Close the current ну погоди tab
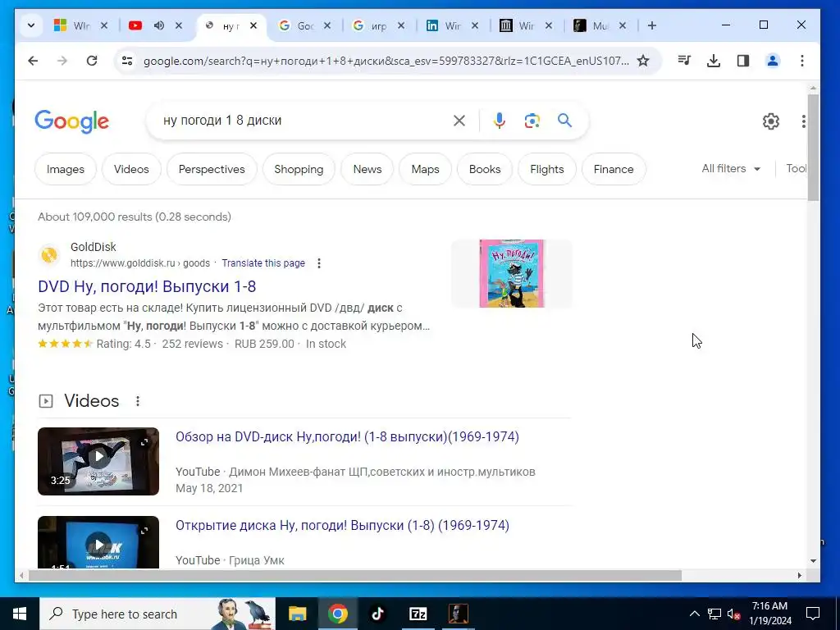 (253, 25)
